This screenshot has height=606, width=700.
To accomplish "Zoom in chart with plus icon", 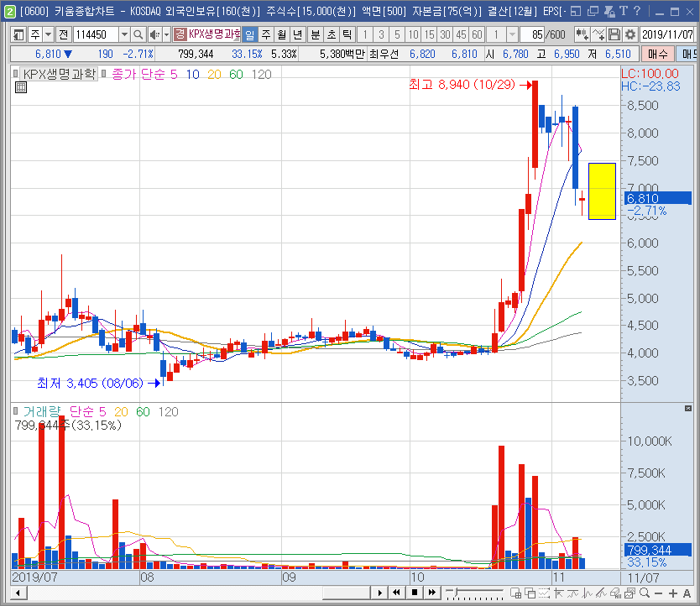I will [x=673, y=593].
